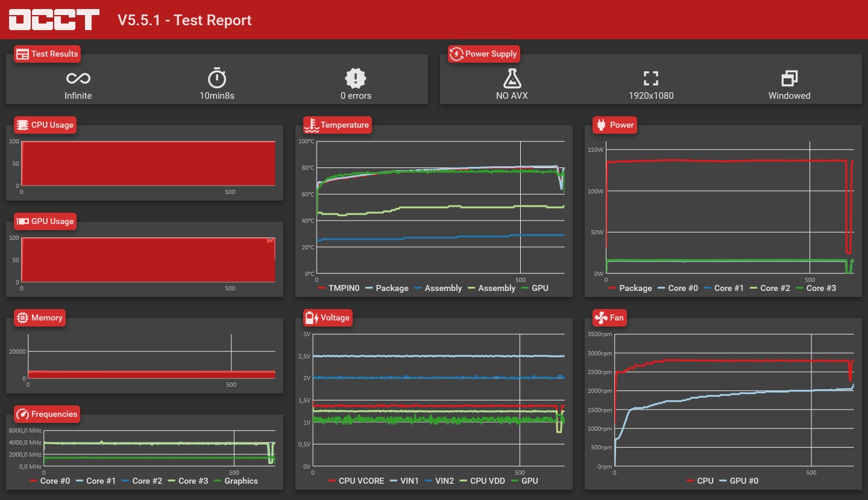Toggle Graphics series in Frequencies legend
This screenshot has height=500, width=868.
click(235, 481)
